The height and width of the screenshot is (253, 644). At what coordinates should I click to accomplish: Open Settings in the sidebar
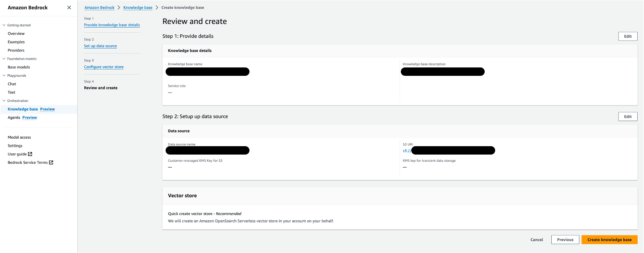(15, 146)
